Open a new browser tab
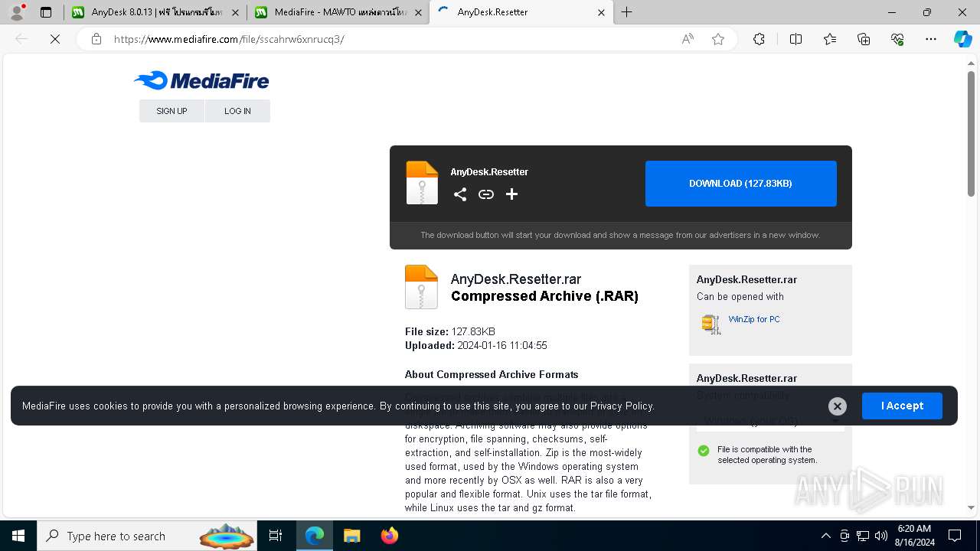The image size is (980, 551). (x=627, y=12)
